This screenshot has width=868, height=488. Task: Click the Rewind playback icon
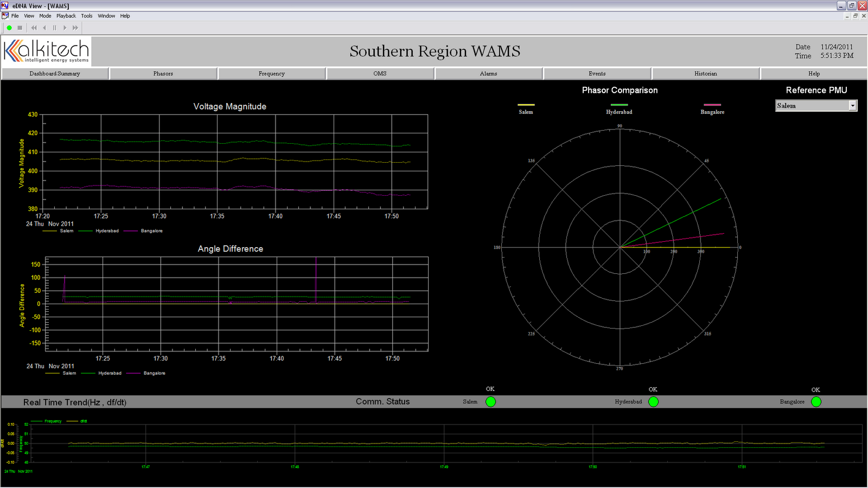(x=34, y=28)
